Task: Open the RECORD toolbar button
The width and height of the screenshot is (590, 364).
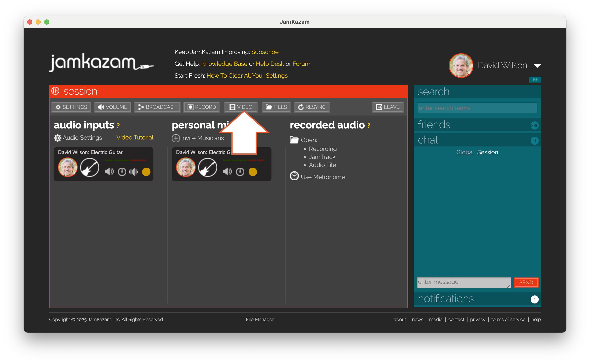Action: (202, 107)
